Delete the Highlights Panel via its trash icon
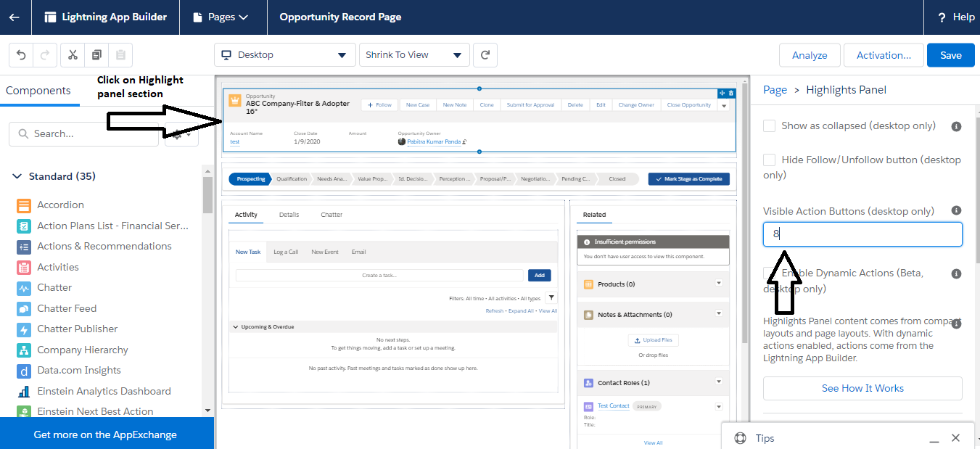This screenshot has width=980, height=449. [x=731, y=93]
